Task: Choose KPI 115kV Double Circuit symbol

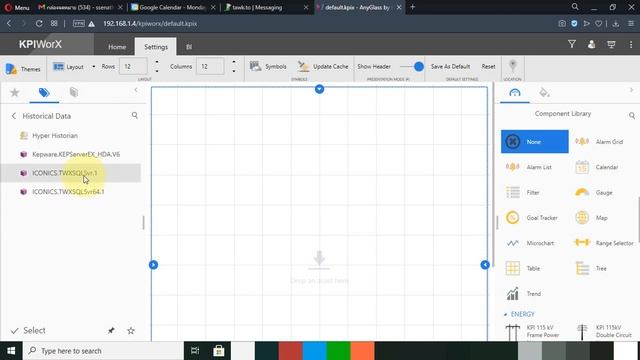Action: [x=604, y=331]
